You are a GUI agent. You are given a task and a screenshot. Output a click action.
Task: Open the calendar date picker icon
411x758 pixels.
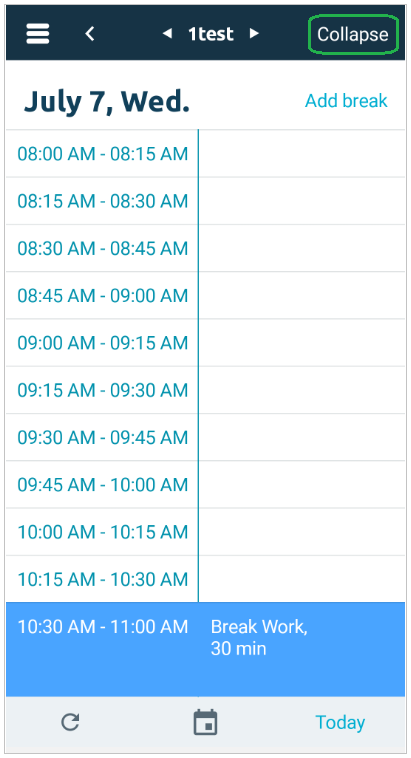(x=206, y=723)
